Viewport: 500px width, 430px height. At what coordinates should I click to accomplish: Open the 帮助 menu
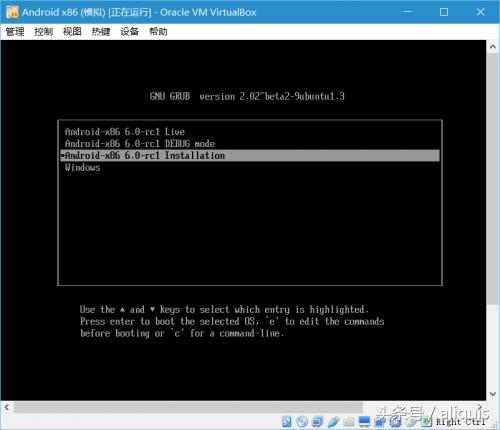click(158, 32)
